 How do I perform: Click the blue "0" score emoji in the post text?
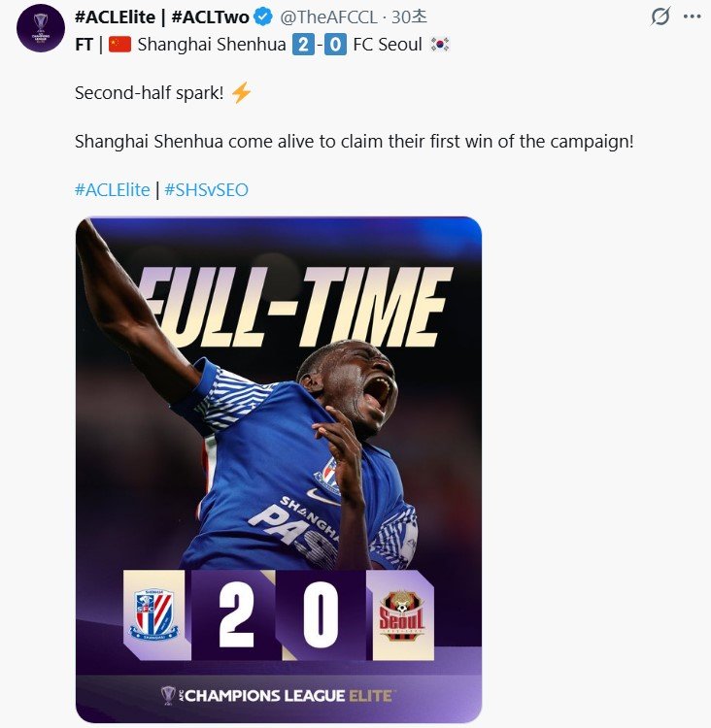point(334,44)
